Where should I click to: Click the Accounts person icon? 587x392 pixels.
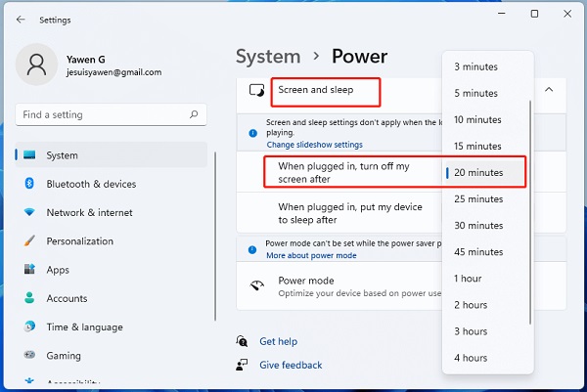[29, 298]
